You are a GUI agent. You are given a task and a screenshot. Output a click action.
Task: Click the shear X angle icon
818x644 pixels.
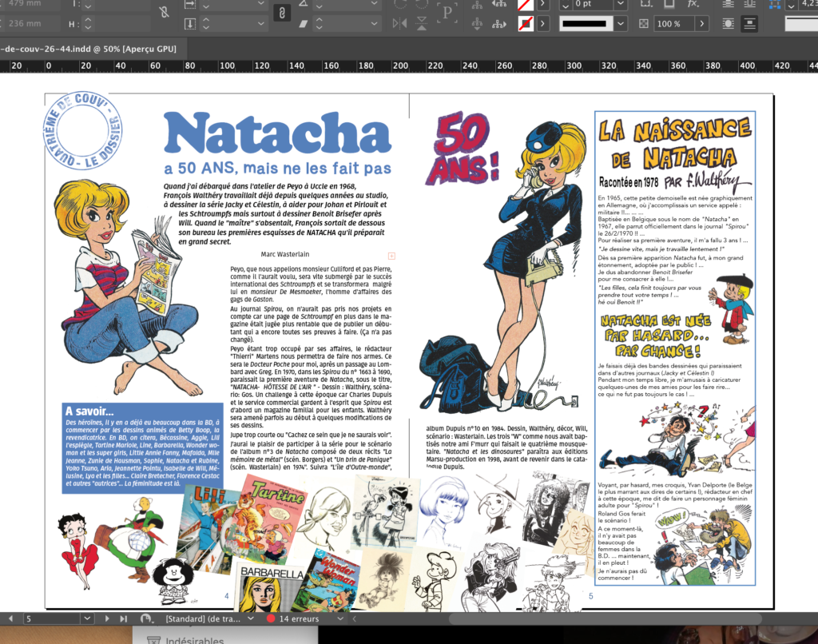(303, 23)
